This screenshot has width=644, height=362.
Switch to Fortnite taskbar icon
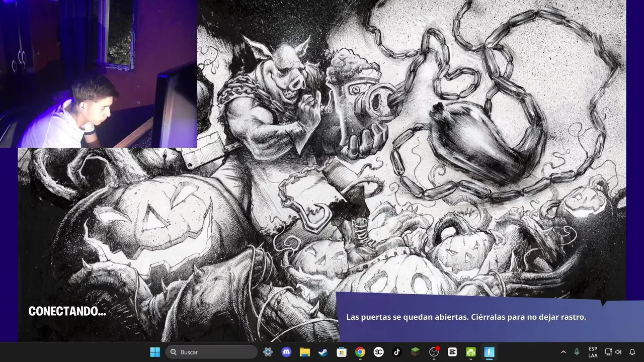489,352
